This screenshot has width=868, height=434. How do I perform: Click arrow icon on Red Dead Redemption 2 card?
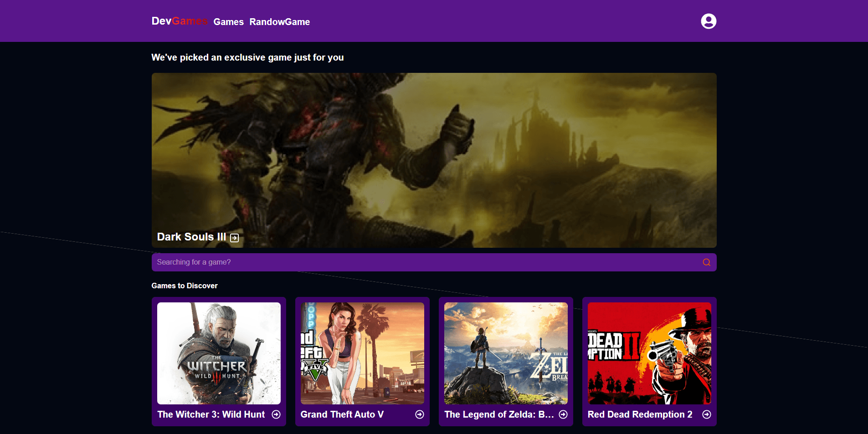pos(707,414)
